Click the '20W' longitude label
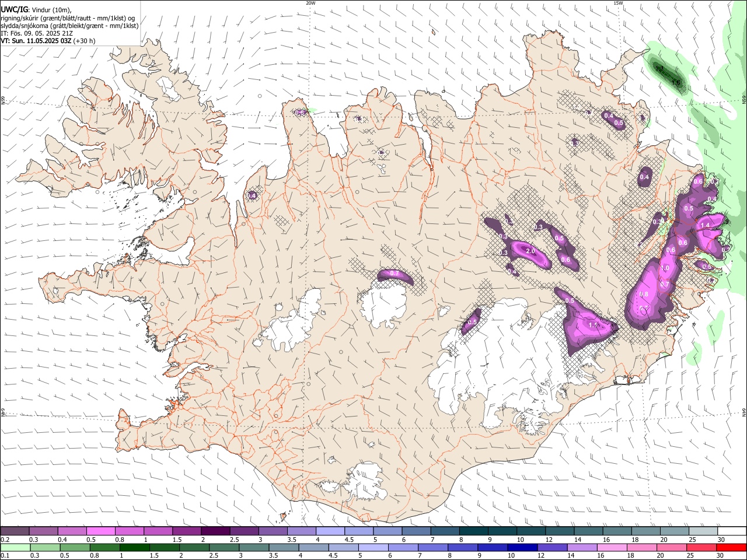Viewport: 747px width, 560px height. click(311, 3)
